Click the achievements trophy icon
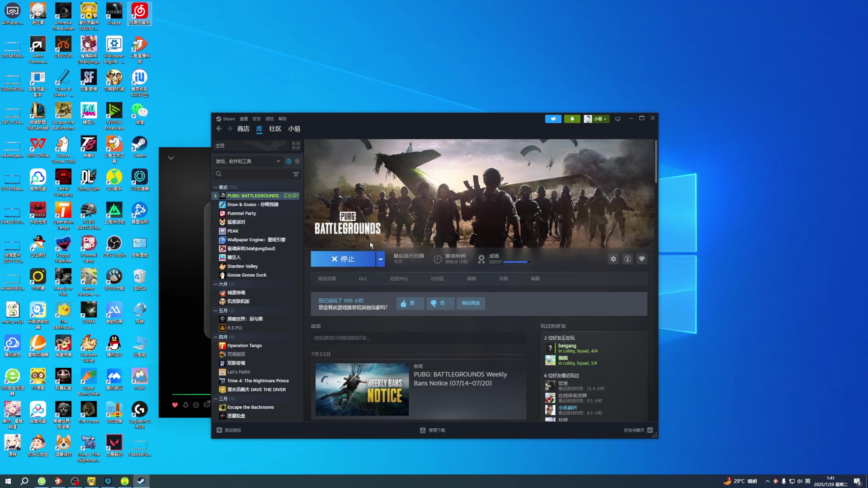868x488 pixels. click(x=481, y=259)
